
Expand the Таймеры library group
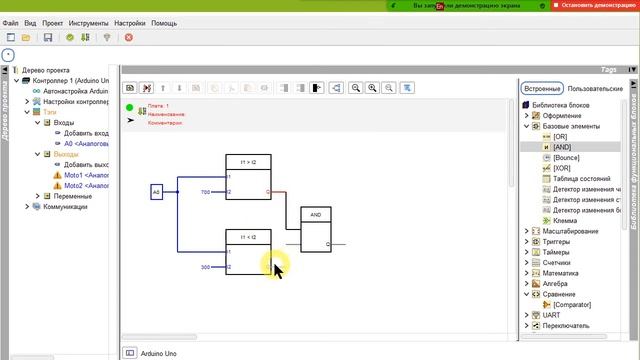coord(527,252)
